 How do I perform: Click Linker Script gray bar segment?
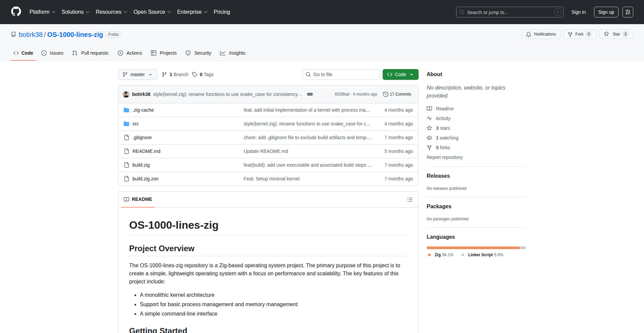tap(523, 248)
